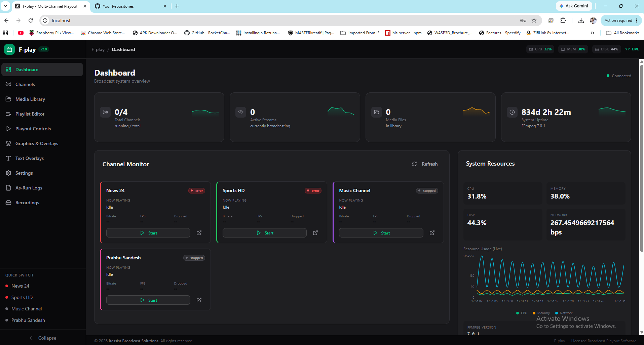Open the All Bookmarks folder
644x345 pixels.
(623, 33)
